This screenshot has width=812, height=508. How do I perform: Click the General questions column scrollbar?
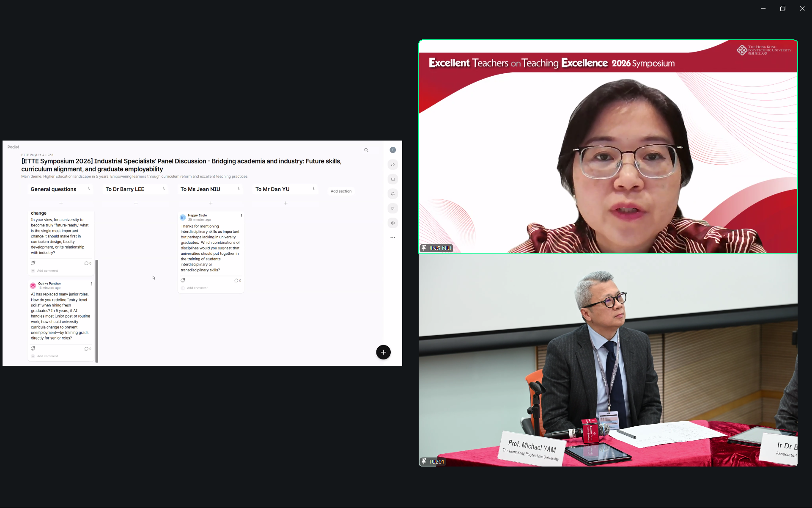point(97,311)
